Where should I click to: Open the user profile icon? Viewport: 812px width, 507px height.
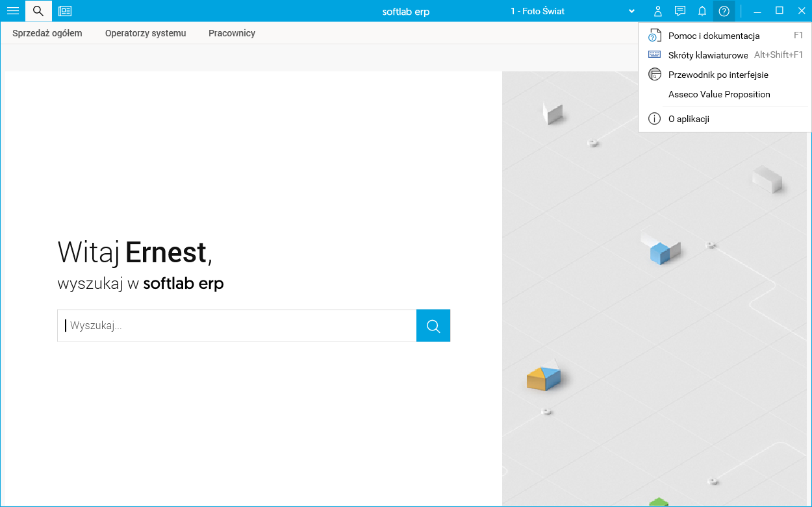658,11
